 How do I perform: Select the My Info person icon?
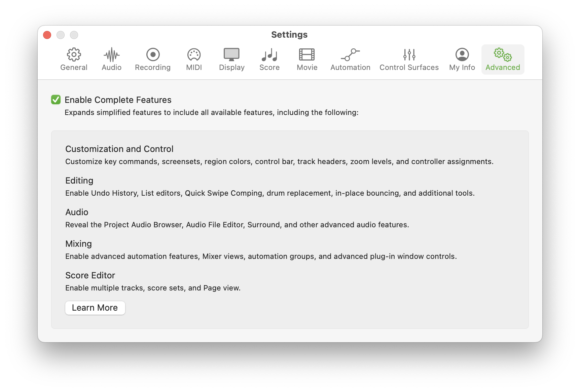(x=462, y=54)
